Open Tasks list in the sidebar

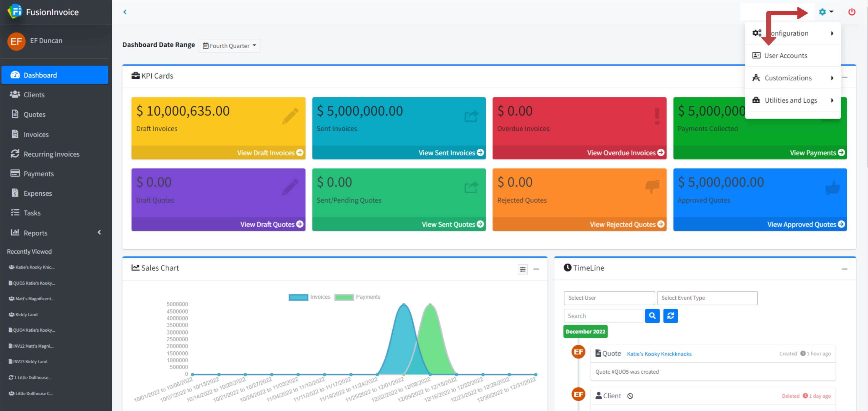pyautogui.click(x=32, y=213)
